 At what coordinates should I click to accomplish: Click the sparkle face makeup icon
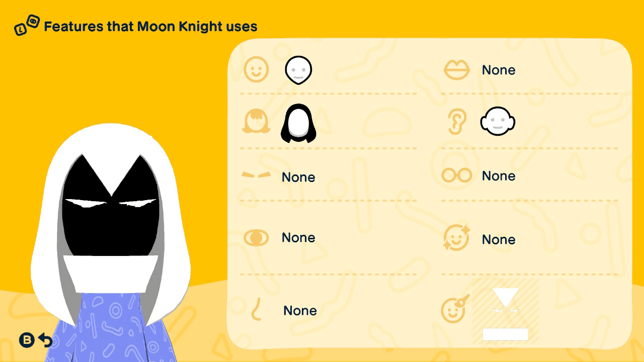(456, 238)
